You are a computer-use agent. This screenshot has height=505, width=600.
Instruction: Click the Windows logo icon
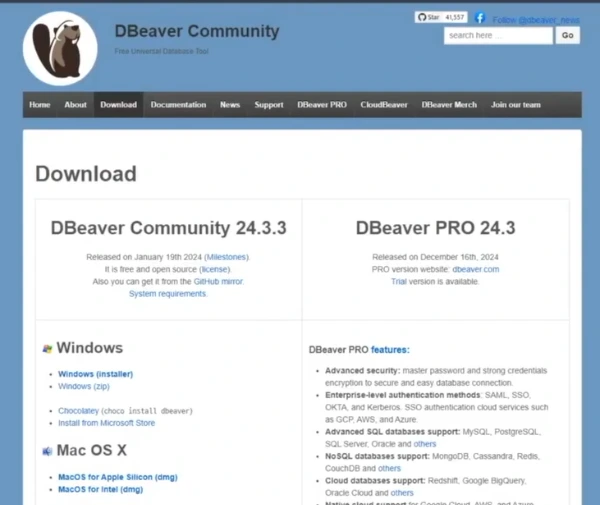(x=47, y=349)
